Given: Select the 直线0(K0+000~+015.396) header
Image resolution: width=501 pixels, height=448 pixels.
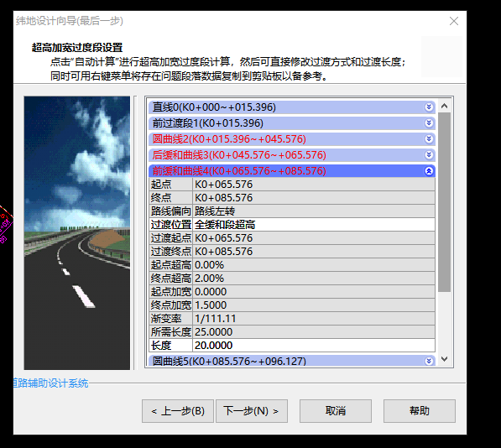Looking at the screenshot, I should coord(292,107).
